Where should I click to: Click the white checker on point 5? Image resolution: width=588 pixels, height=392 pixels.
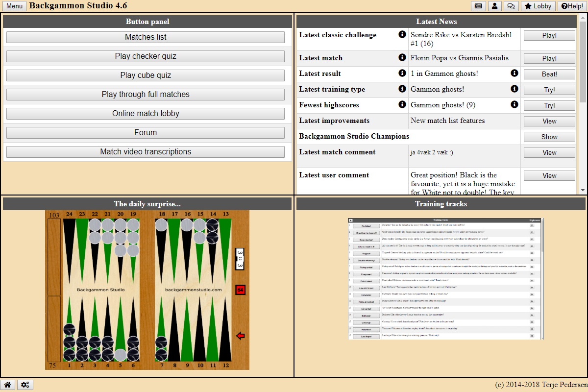(x=121, y=355)
